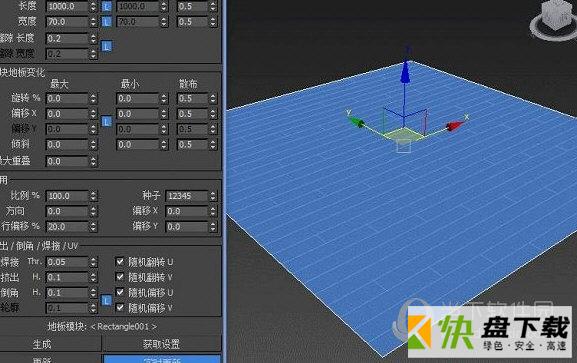Image resolution: width=577 pixels, height=363 pixels.
Task: Click the 长度 散布 field showing 0.5
Action: point(192,6)
